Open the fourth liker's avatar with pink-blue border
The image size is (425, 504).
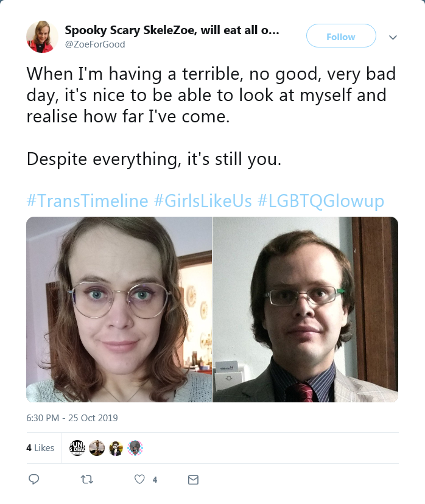pos(135,447)
